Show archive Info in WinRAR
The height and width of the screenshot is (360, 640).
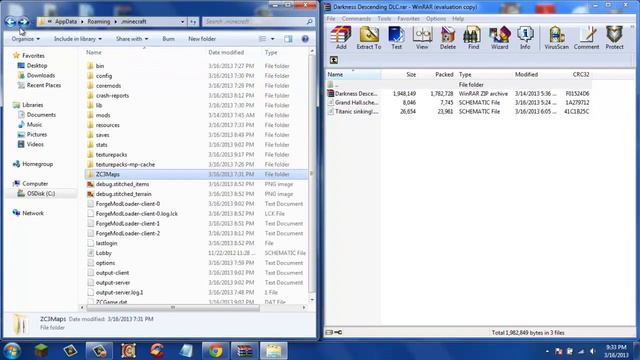click(x=525, y=38)
